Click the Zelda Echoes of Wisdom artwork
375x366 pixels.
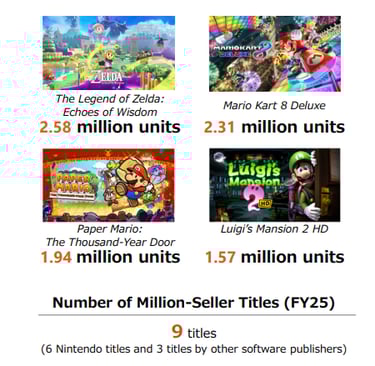109,53
